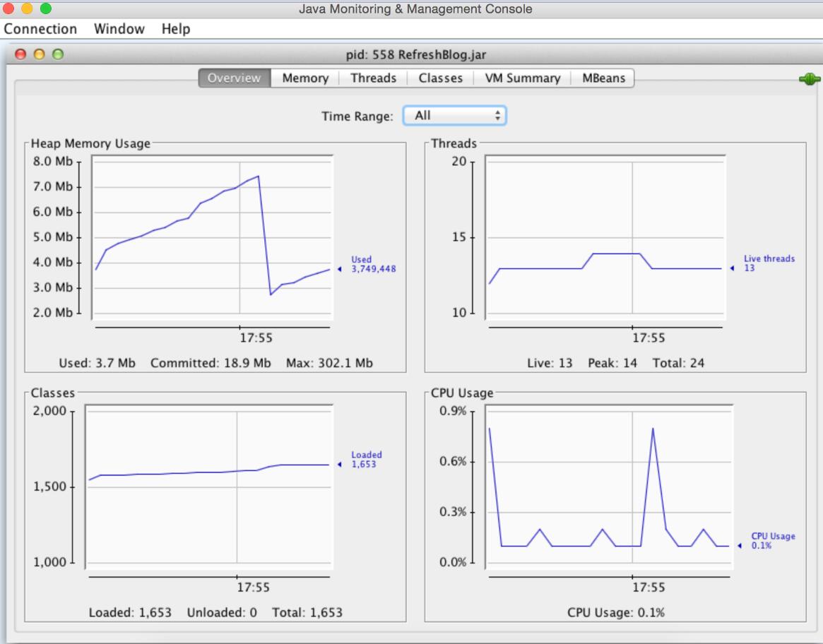Open the Time Range dropdown
This screenshot has height=644, width=823.
[x=454, y=116]
